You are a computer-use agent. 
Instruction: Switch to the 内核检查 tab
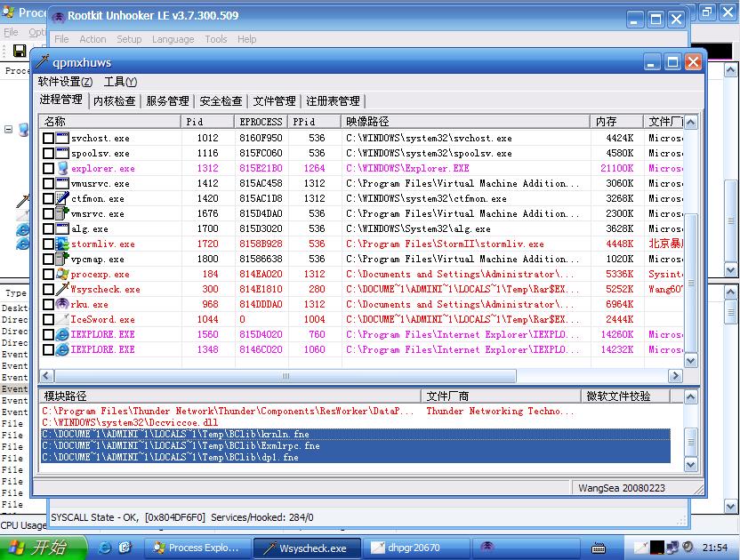114,101
